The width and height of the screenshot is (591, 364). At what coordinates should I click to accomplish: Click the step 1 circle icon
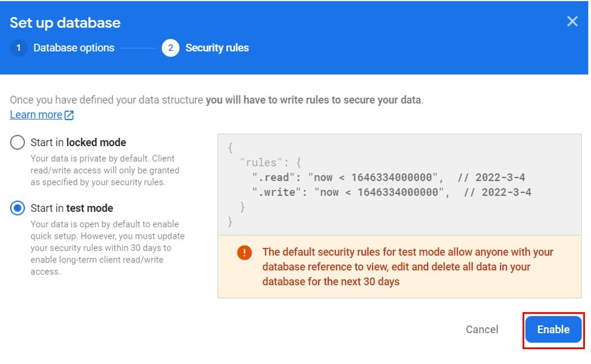(18, 48)
